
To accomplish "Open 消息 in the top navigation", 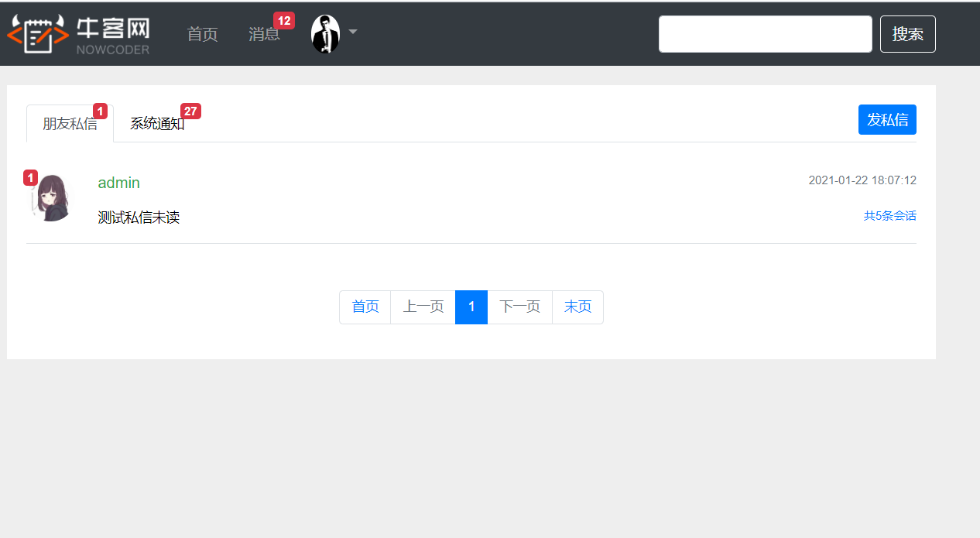I will 264,34.
